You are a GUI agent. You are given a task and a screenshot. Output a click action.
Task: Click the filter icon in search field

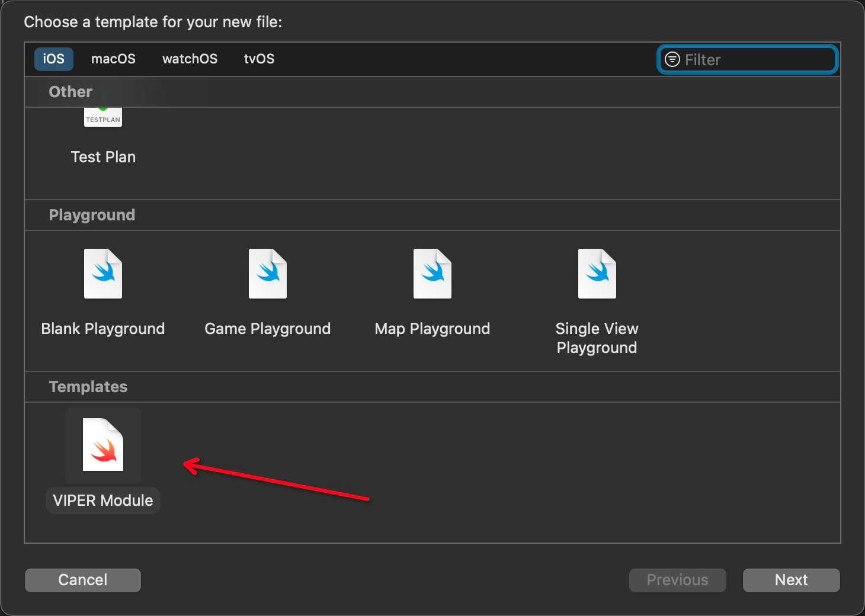click(672, 59)
